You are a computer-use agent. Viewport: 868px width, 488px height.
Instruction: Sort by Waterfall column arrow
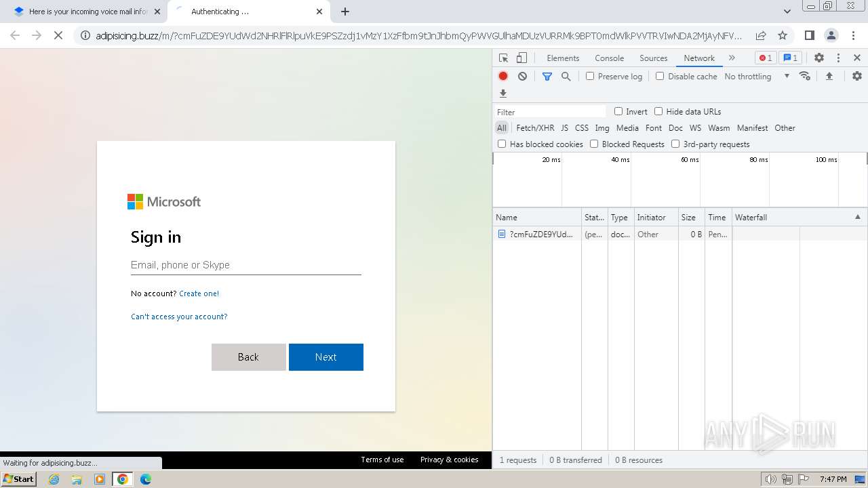click(x=857, y=217)
